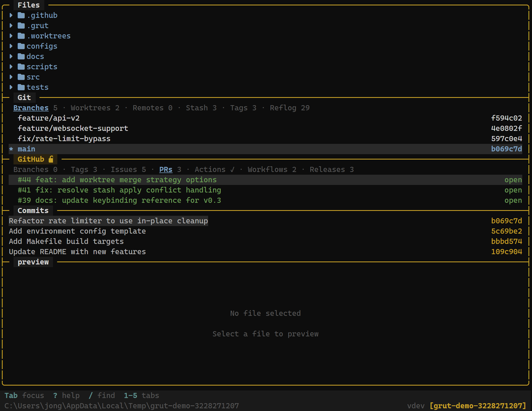The width and height of the screenshot is (532, 411).
Task: Expand the src folder arrow
Action: coord(11,77)
